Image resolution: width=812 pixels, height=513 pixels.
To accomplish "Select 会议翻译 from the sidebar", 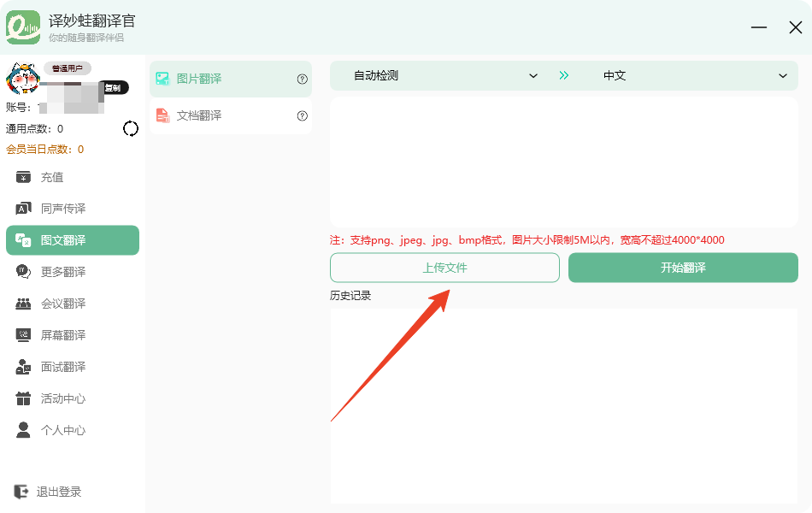I will (63, 304).
